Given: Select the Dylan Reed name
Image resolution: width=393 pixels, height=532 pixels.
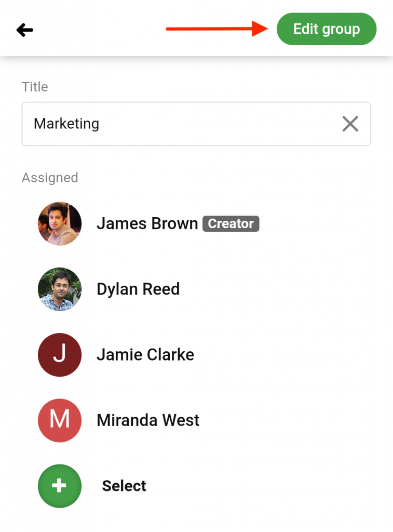Looking at the screenshot, I should coord(138,289).
